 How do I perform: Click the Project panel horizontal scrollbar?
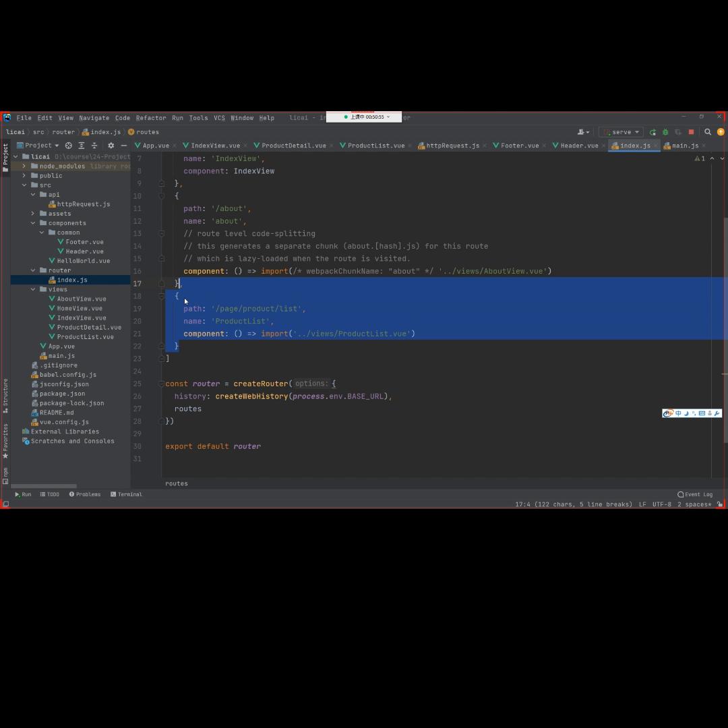pyautogui.click(x=44, y=485)
